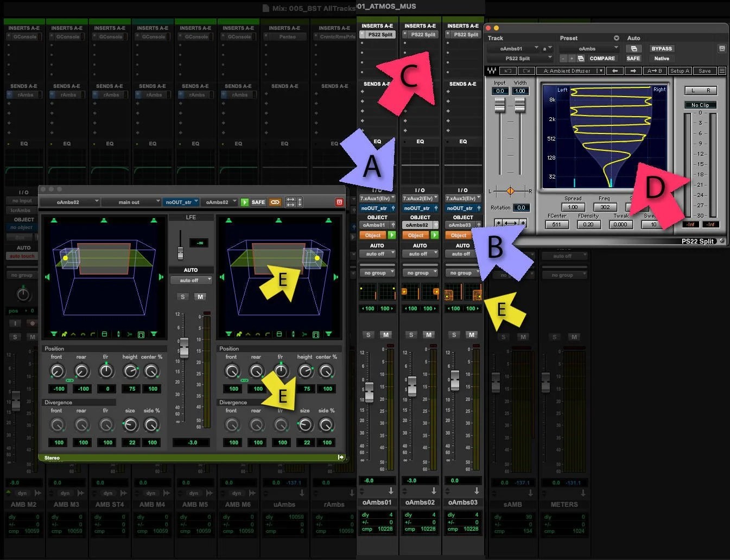Click the PS22 Split Width fader handle
This screenshot has width=730, height=560.
click(x=520, y=105)
